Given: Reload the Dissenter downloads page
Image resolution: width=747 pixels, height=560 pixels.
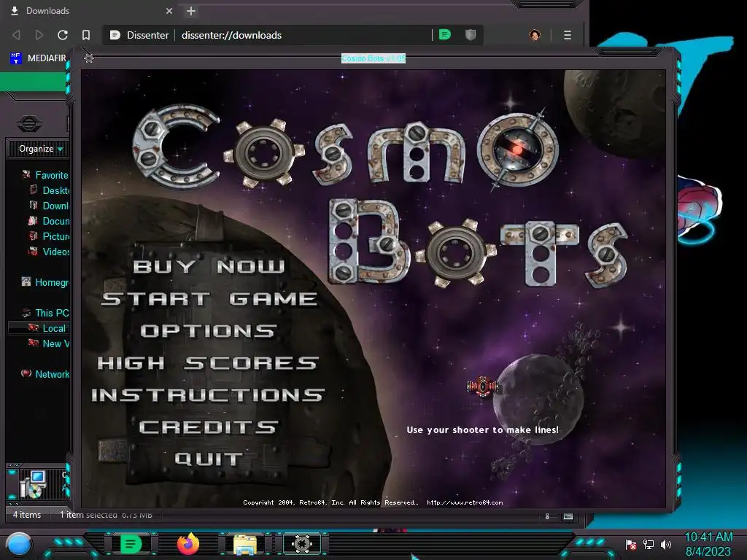Looking at the screenshot, I should [x=63, y=35].
